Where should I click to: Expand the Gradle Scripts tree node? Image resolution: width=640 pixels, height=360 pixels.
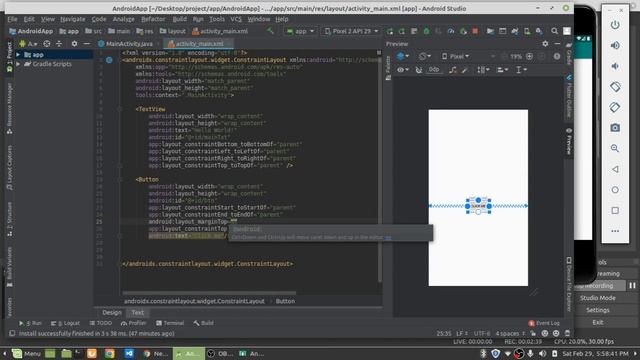tap(18, 64)
